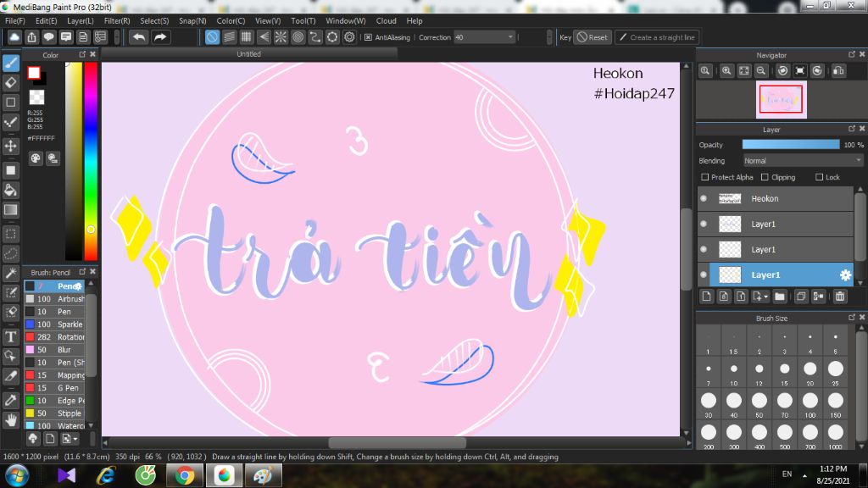Screen dimensions: 868x488
Task: Open Layer1 settings gear icon
Action: [845, 275]
